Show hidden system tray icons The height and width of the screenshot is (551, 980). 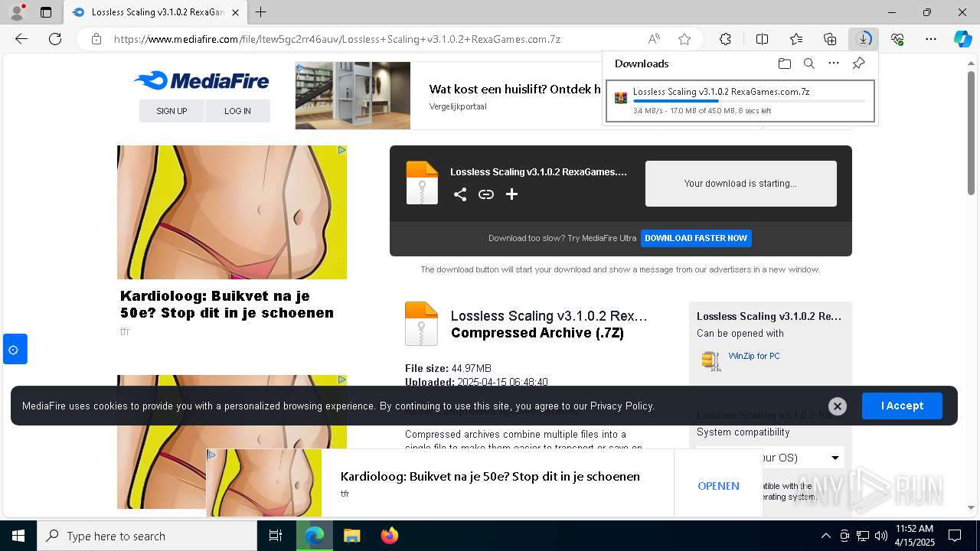(825, 536)
